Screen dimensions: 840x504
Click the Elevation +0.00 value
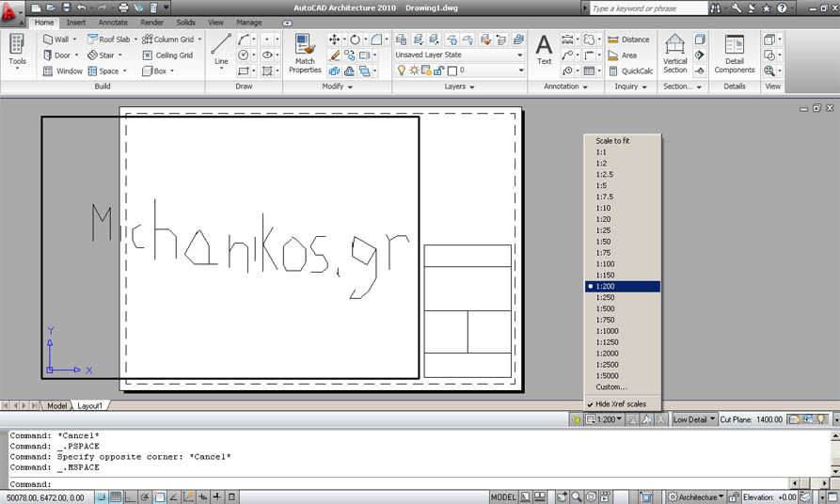tap(787, 497)
